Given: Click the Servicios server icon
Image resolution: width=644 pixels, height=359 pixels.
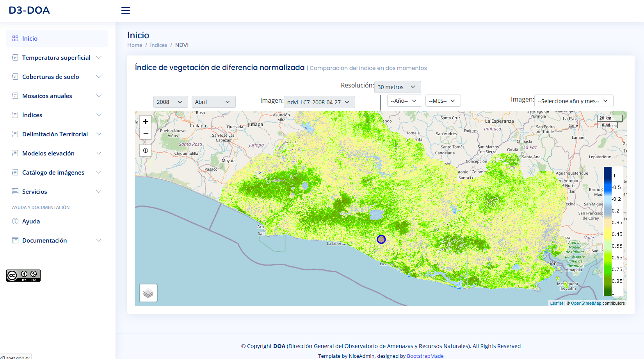Looking at the screenshot, I should [15, 191].
